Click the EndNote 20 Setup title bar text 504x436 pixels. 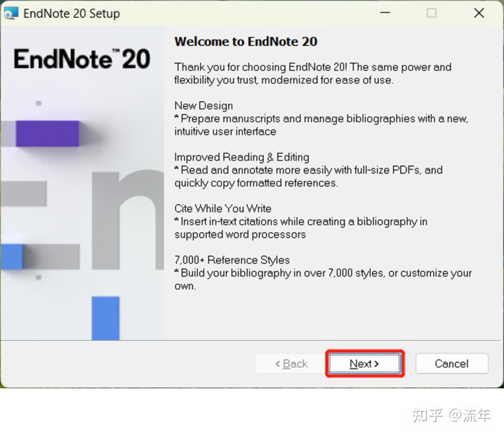click(x=72, y=13)
